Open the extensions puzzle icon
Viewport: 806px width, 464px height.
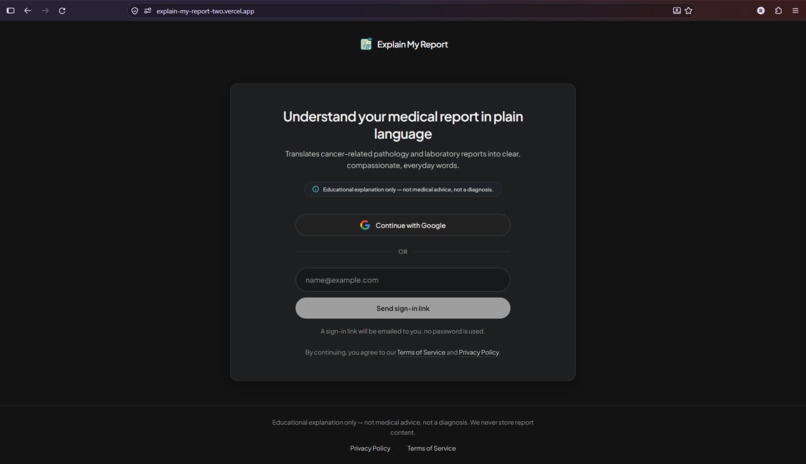(778, 10)
